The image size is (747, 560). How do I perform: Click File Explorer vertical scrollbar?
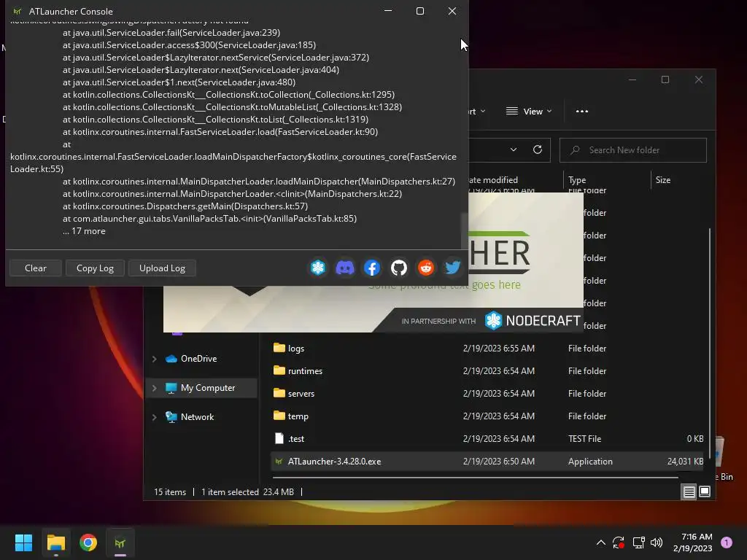coord(710,343)
